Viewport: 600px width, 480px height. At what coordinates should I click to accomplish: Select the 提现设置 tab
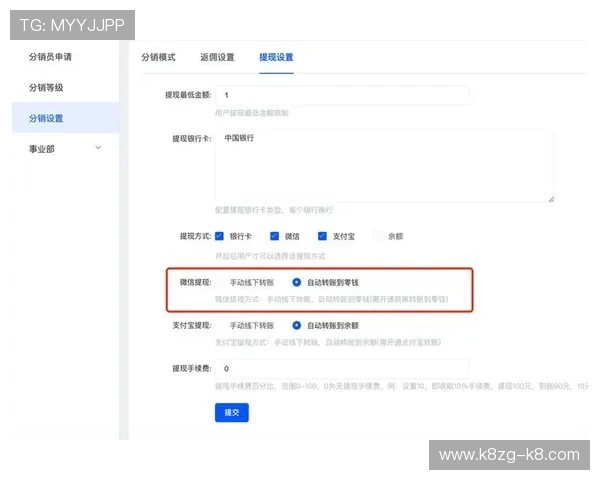click(276, 57)
